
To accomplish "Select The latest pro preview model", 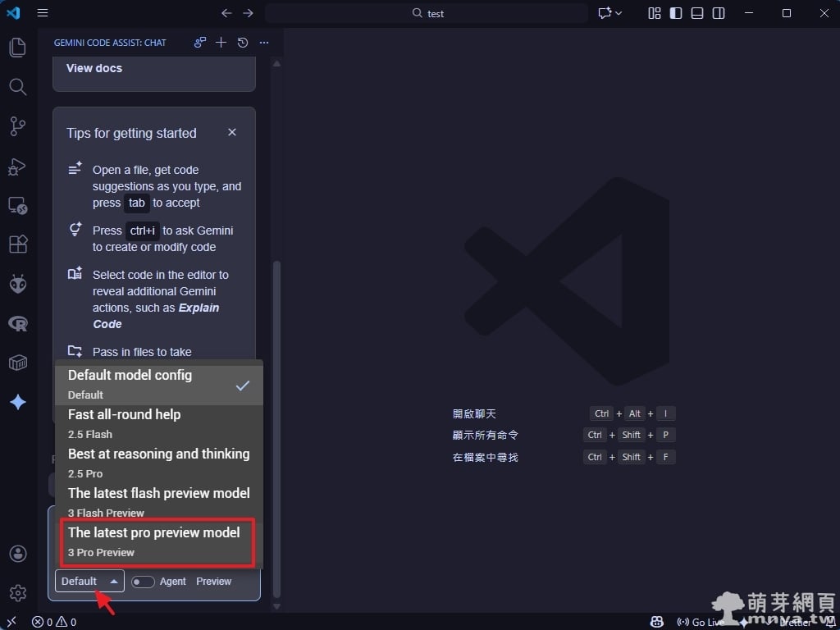I will coord(154,541).
